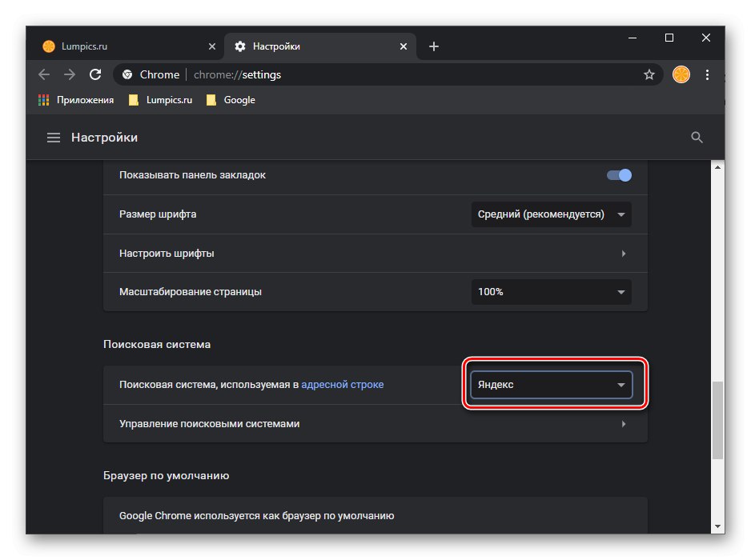Click Google Chrome используется как браузер text
Screen dimensions: 751x560
[x=257, y=516]
